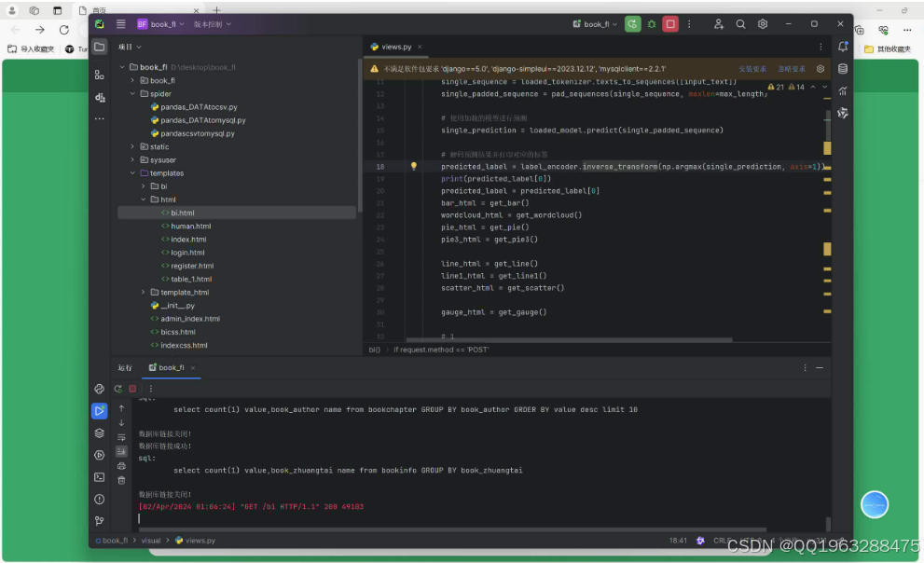The image size is (924, 563).
Task: Click the Search Everywhere magnifier icon
Action: [740, 24]
